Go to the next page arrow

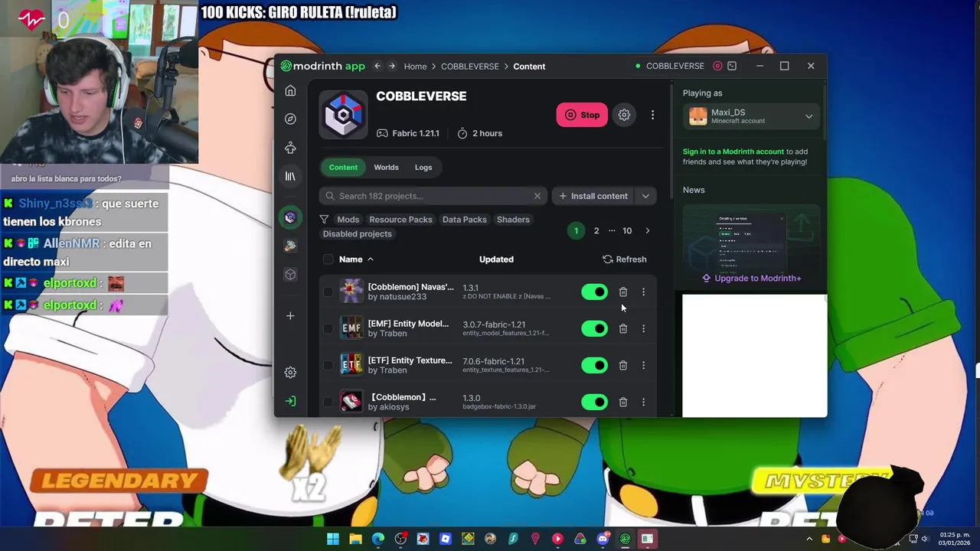(x=648, y=230)
